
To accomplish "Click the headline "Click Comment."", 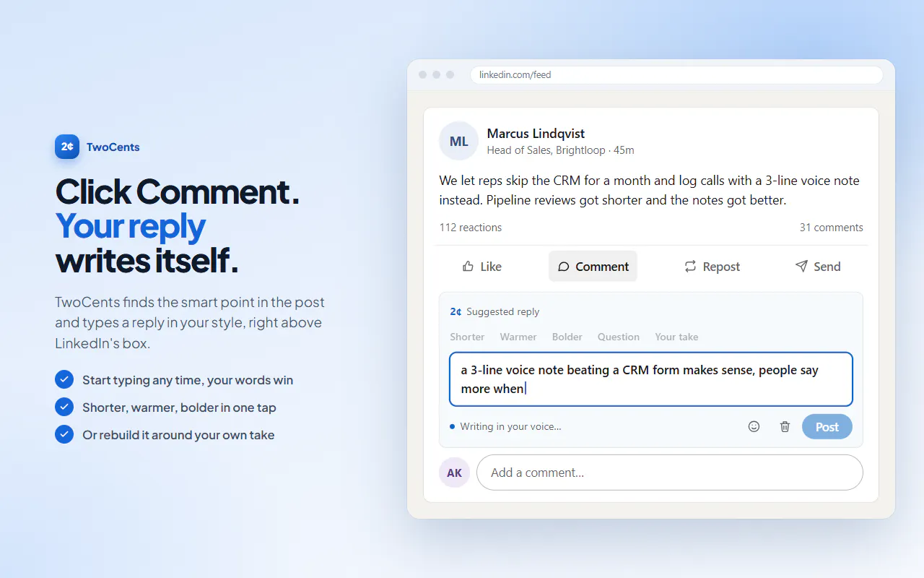I will (178, 192).
